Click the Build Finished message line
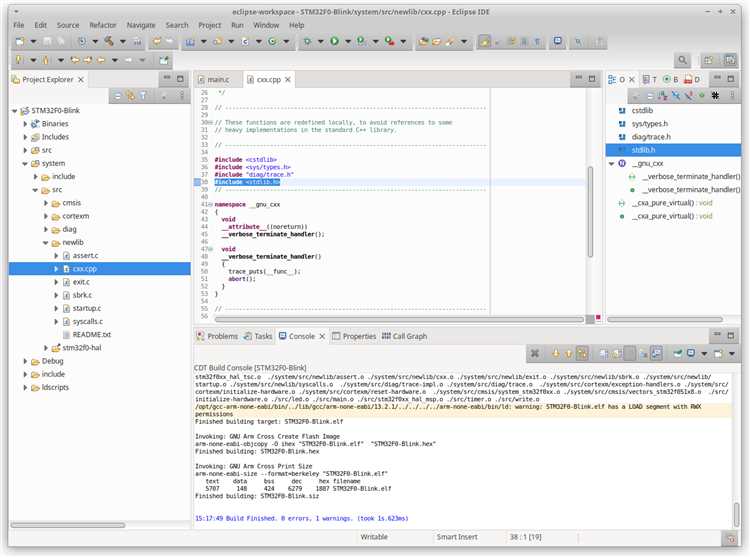Image resolution: width=750 pixels, height=557 pixels. pyautogui.click(x=302, y=519)
